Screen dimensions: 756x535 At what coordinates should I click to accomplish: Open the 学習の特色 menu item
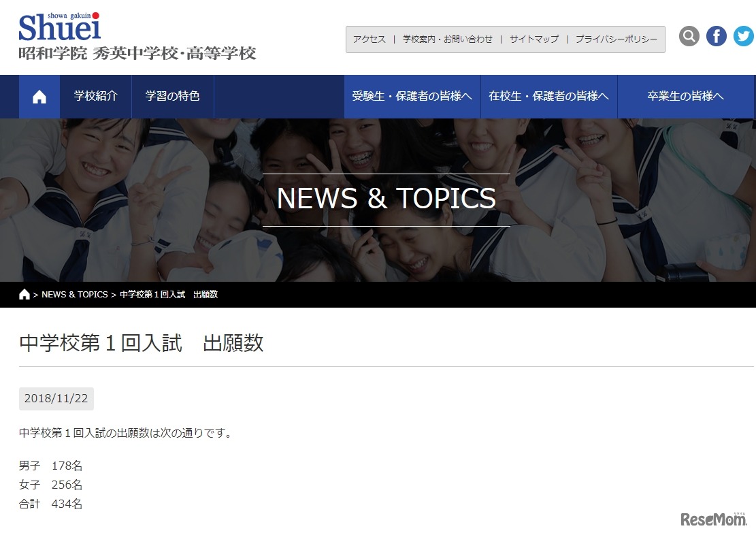(x=173, y=96)
